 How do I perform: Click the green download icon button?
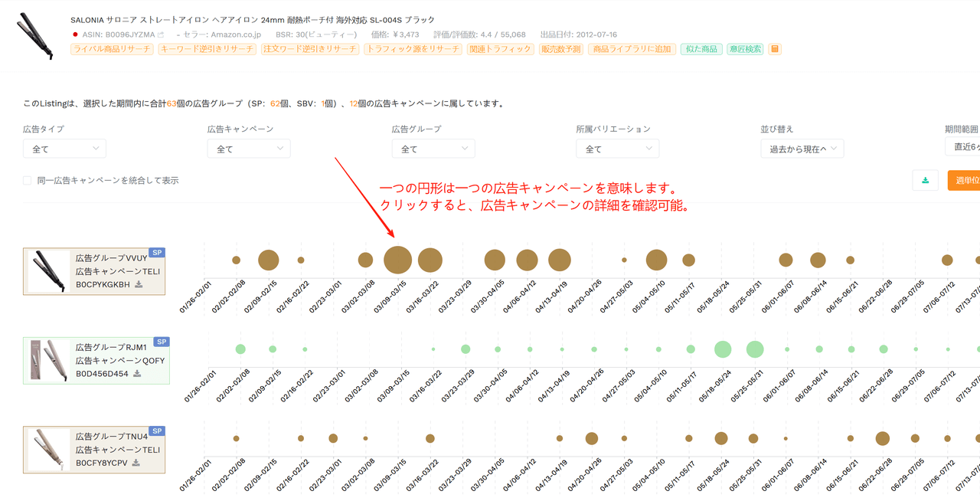tap(926, 180)
